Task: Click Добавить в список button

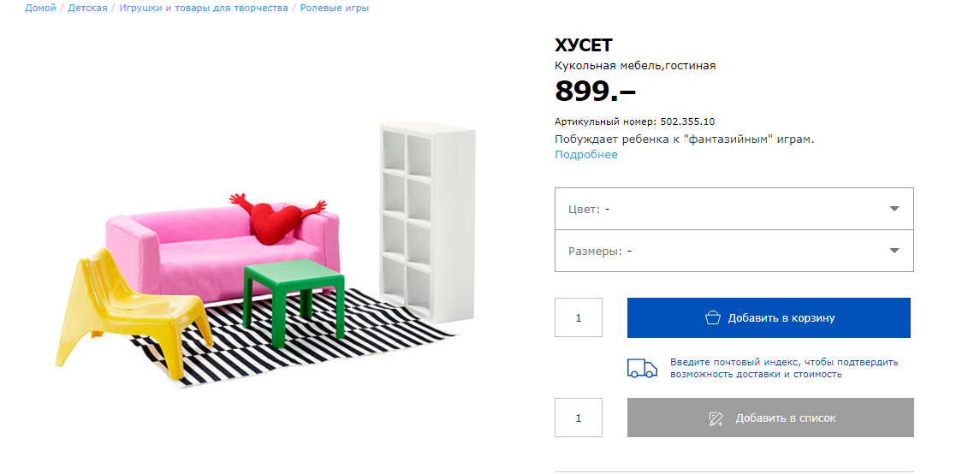Action: click(x=770, y=418)
